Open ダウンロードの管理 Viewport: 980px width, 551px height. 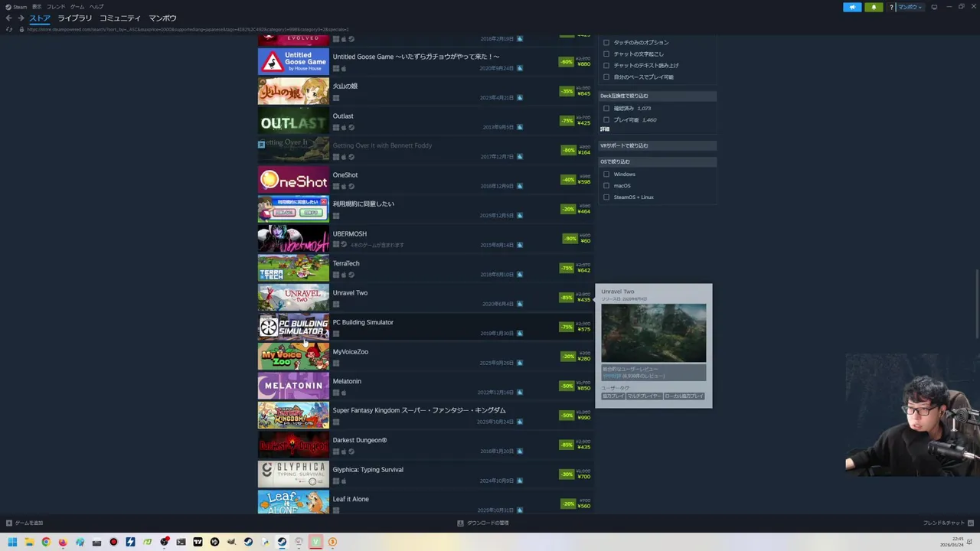[483, 523]
